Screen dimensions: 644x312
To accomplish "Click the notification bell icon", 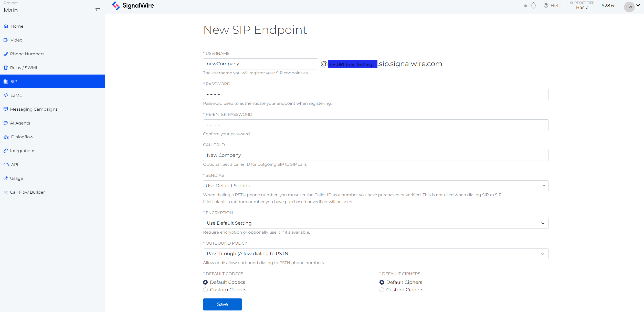I will click(x=534, y=5).
